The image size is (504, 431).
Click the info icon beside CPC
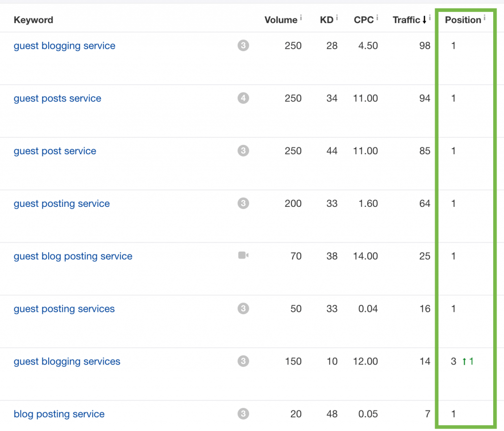377,17
